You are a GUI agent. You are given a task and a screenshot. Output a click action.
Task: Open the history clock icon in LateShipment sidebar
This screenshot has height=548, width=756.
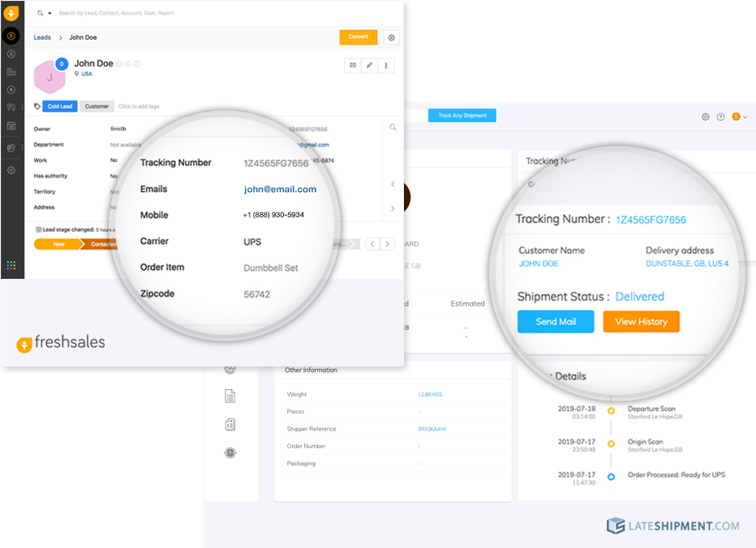tap(230, 452)
